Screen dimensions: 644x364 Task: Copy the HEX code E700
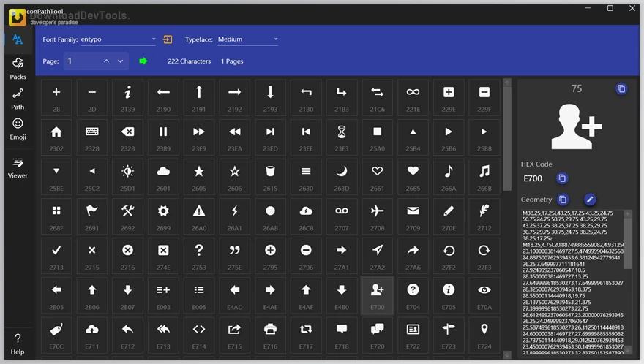coord(562,178)
